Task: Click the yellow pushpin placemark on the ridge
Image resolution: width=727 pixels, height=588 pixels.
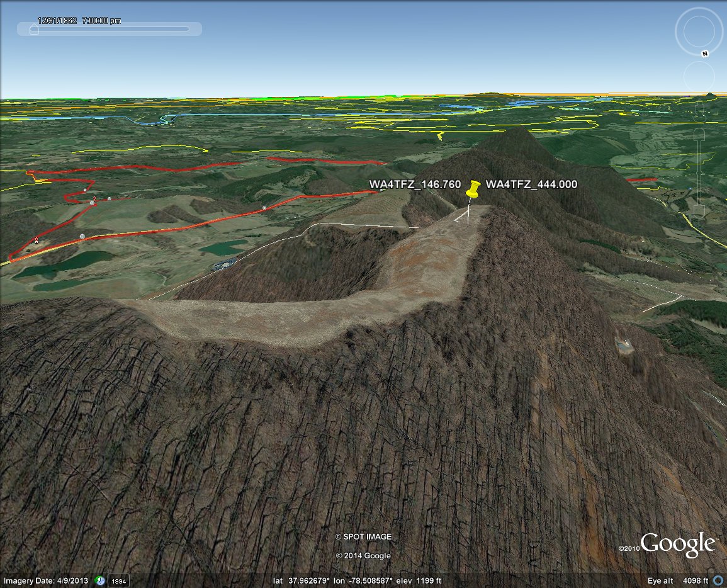Action: pyautogui.click(x=473, y=190)
